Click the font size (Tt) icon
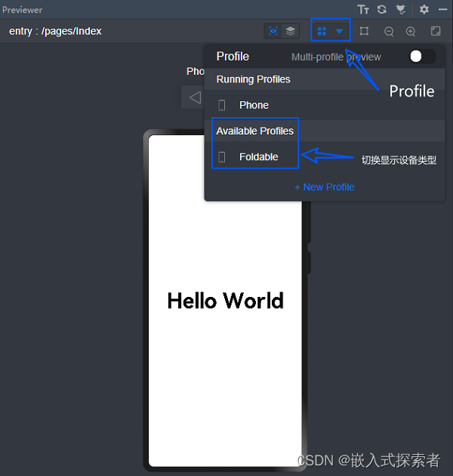 pyautogui.click(x=363, y=10)
